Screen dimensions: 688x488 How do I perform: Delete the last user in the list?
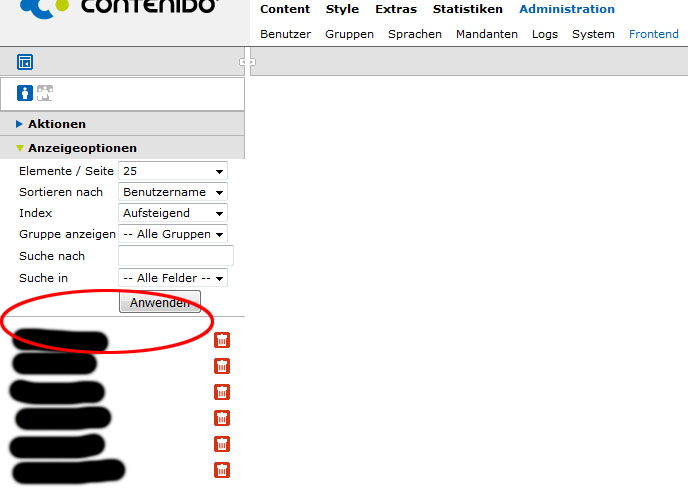point(222,470)
